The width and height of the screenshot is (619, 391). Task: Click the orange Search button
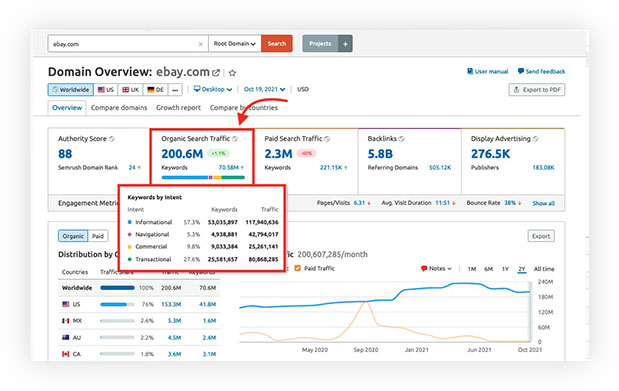(277, 43)
